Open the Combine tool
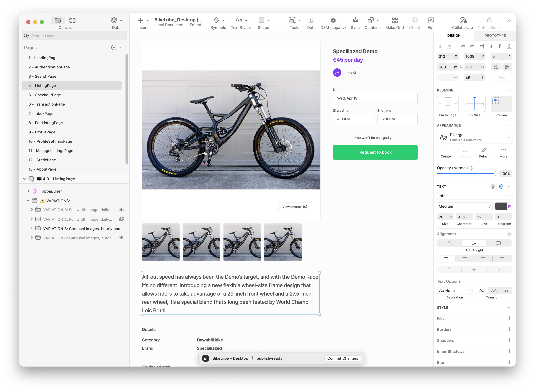 [371, 20]
